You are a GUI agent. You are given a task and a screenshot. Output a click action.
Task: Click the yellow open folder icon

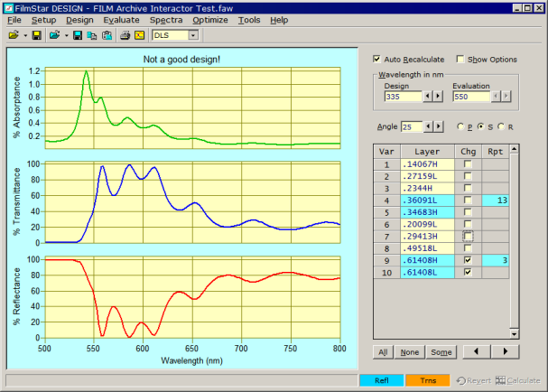(x=14, y=35)
